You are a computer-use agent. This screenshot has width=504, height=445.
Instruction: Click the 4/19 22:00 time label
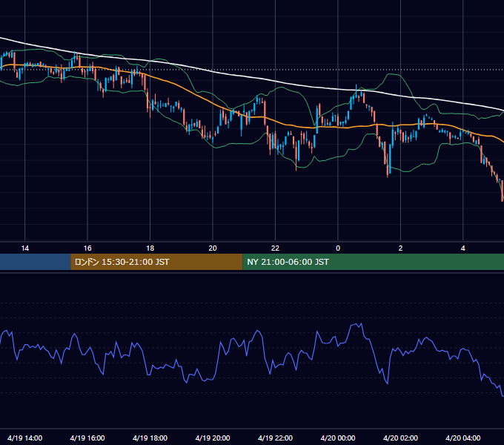pos(276,438)
